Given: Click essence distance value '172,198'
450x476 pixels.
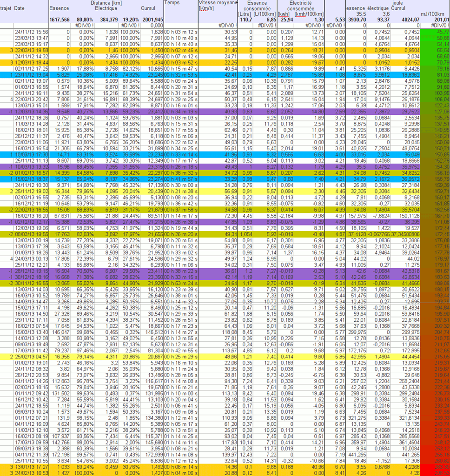Looking at the screenshot, I should pos(62,455).
